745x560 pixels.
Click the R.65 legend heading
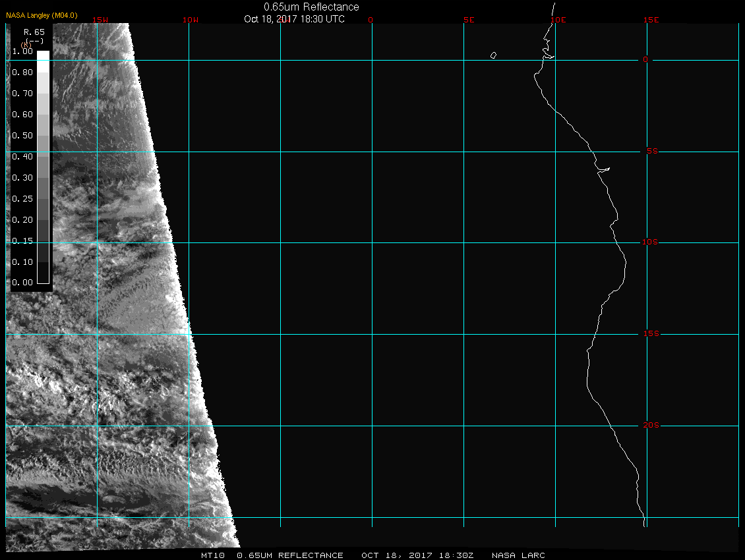click(x=33, y=32)
